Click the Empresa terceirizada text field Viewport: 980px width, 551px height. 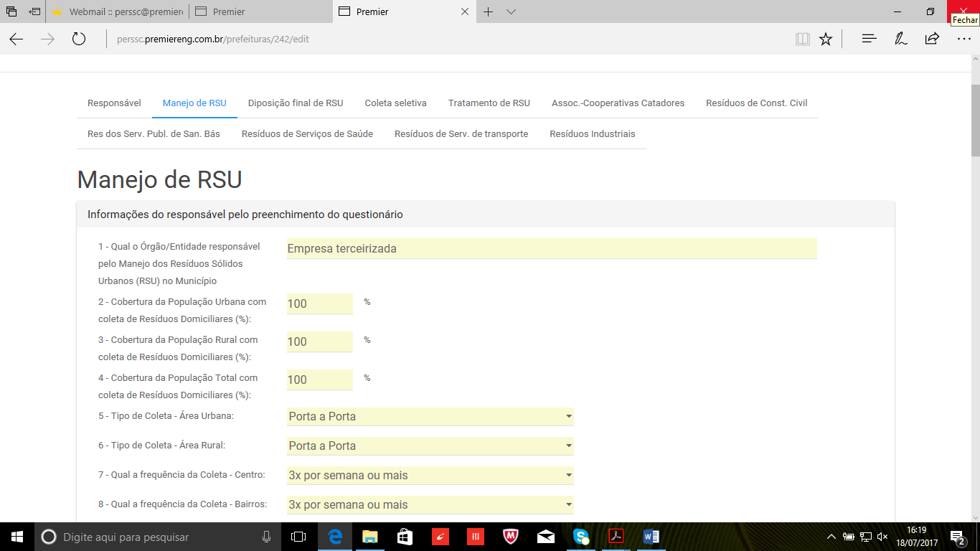tap(551, 249)
